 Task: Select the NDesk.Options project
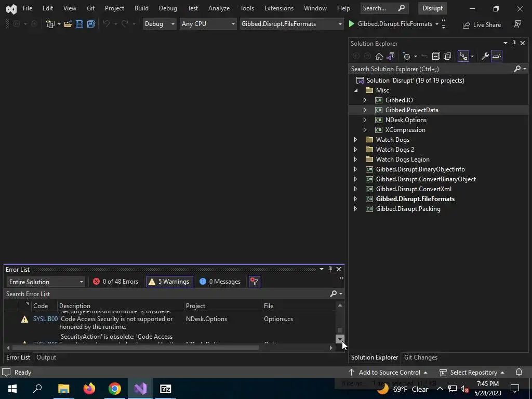(406, 120)
